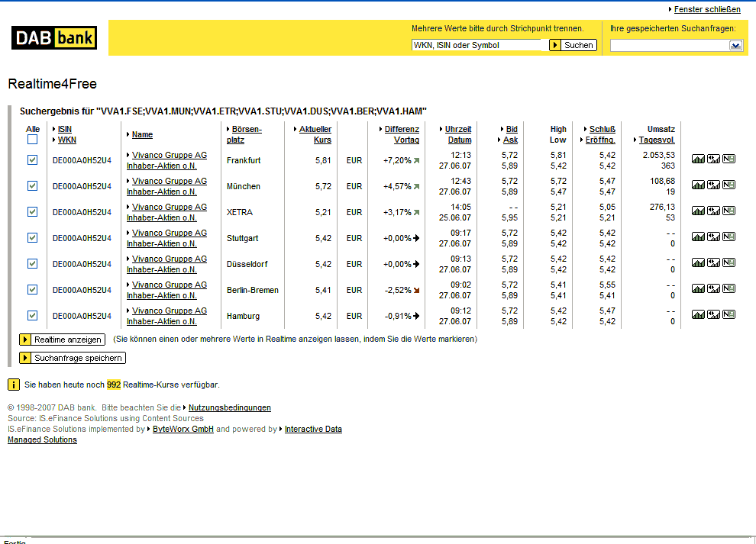Viewport: 756px width, 544px height.
Task: Uncheck the Stuttgart row checkbox
Action: click(32, 238)
